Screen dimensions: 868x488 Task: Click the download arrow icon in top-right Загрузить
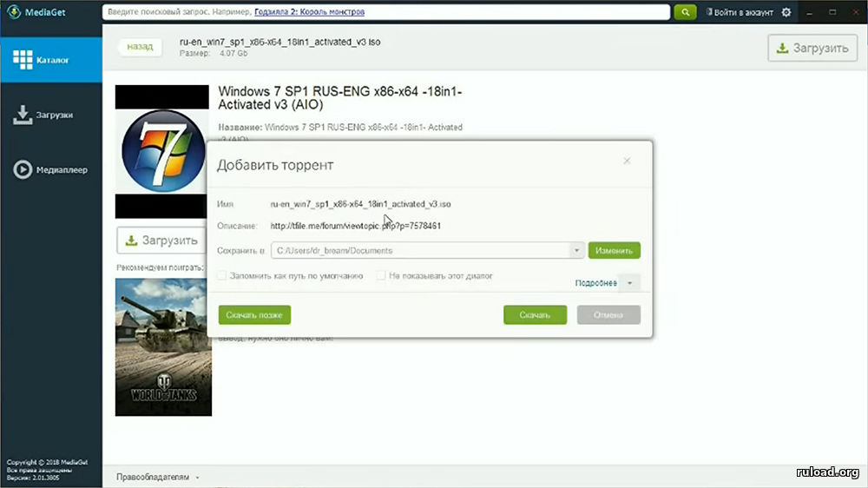coord(782,48)
